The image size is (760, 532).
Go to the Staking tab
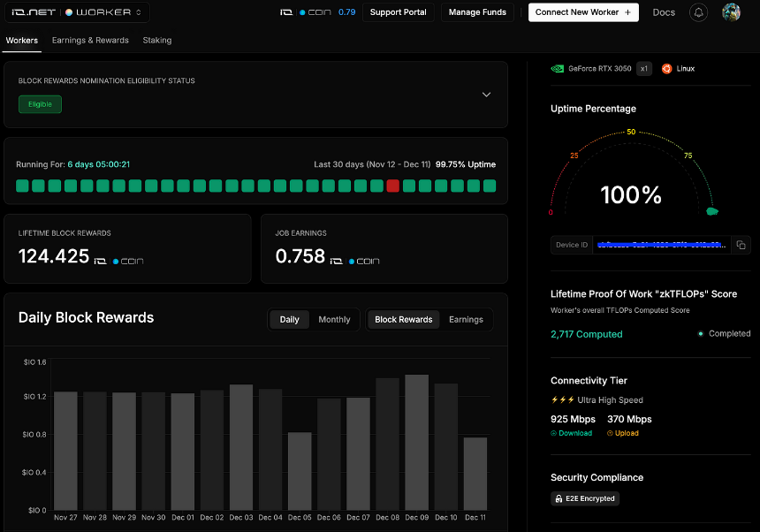[x=157, y=41]
